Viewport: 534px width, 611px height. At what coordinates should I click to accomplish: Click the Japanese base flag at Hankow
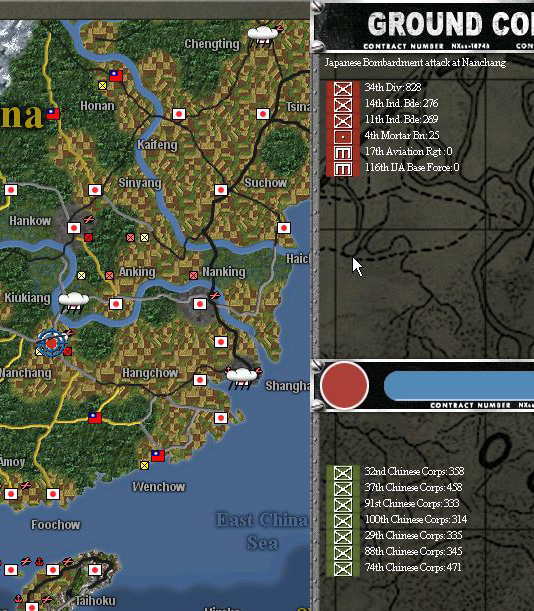click(x=74, y=228)
